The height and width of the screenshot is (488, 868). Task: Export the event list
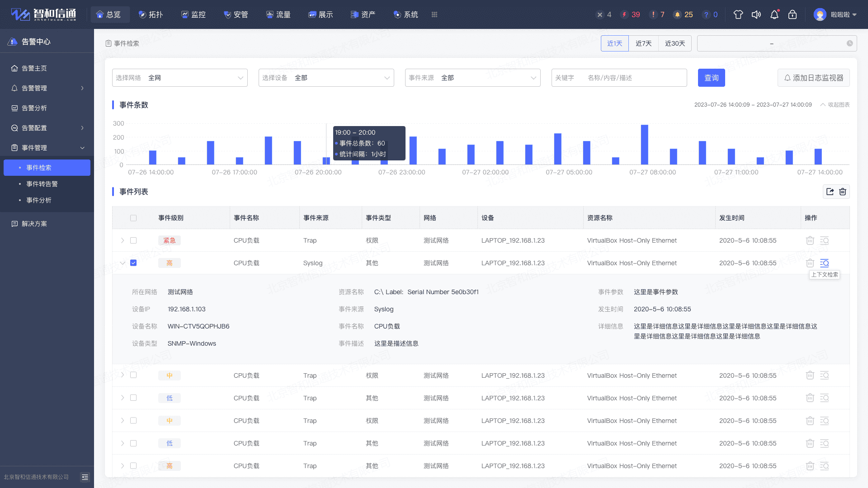click(830, 192)
